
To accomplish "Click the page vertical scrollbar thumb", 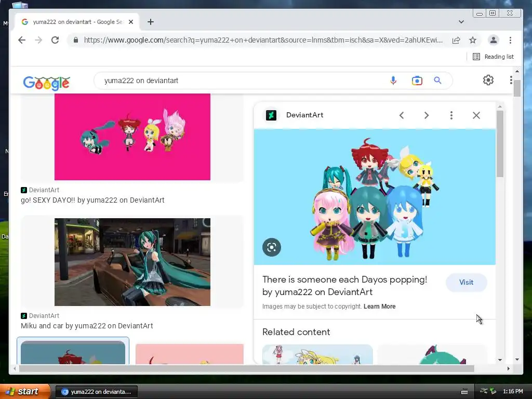I will [517, 88].
